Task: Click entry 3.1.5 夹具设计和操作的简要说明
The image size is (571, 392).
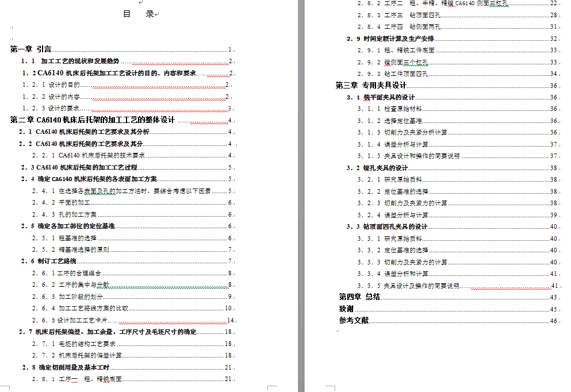Action: click(x=458, y=156)
